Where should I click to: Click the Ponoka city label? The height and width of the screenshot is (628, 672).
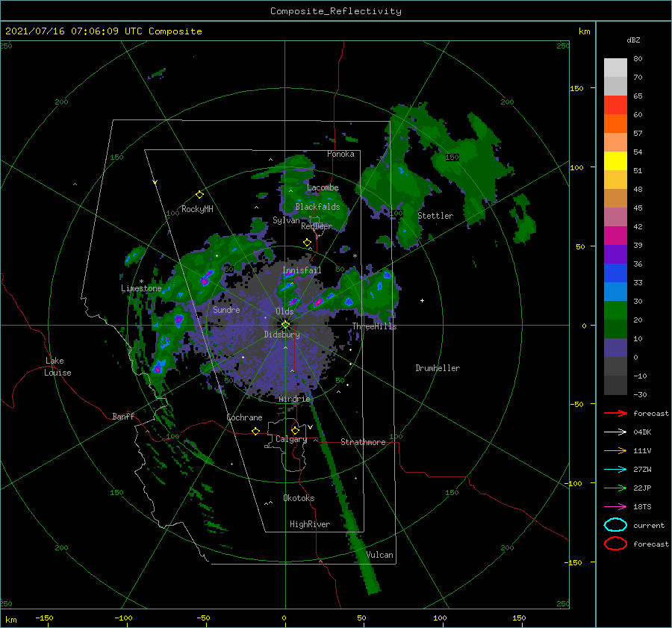340,154
